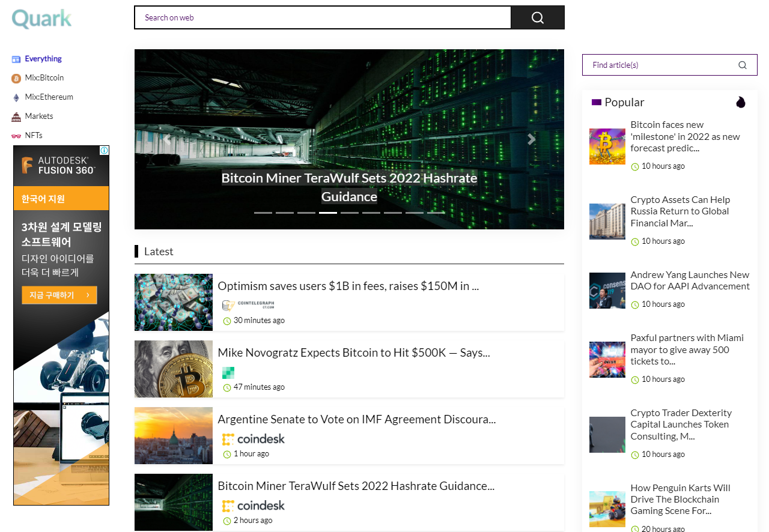
Task: Open 'Andrew Yang Launches New DAO' article
Action: tap(690, 280)
